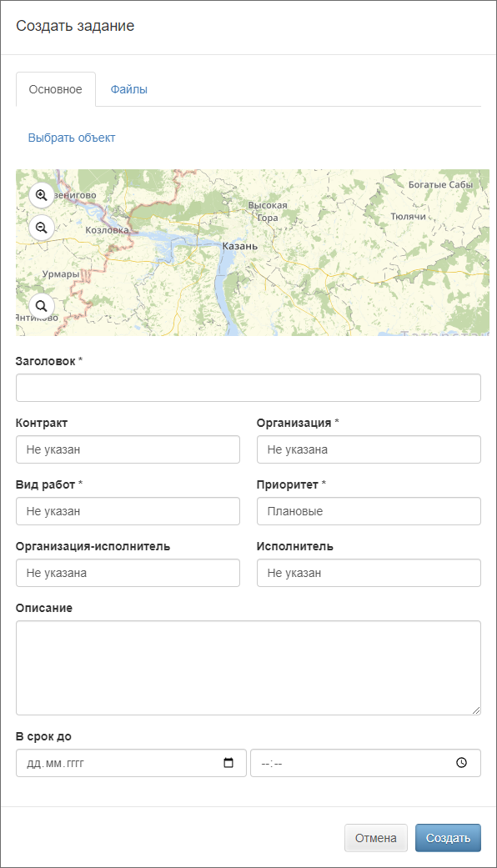Expand the Организация-исполнитель dropdown
Screen dimensions: 497x868
pos(128,573)
